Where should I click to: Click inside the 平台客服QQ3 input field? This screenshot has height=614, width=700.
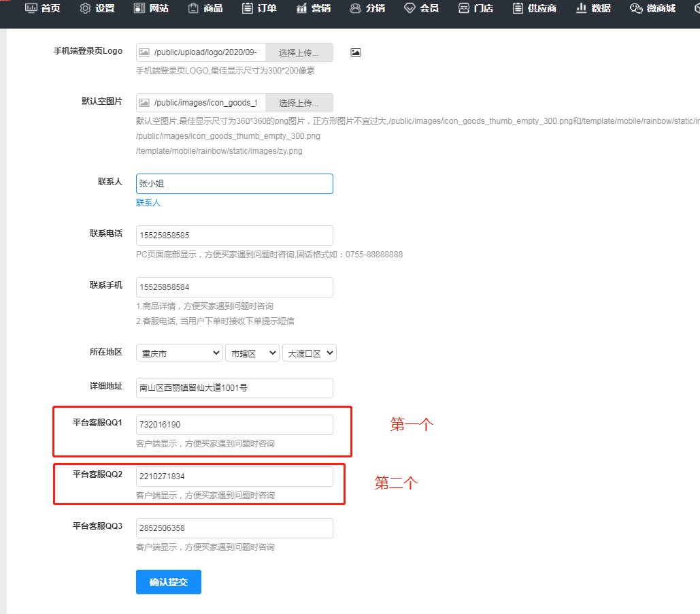pyautogui.click(x=234, y=528)
